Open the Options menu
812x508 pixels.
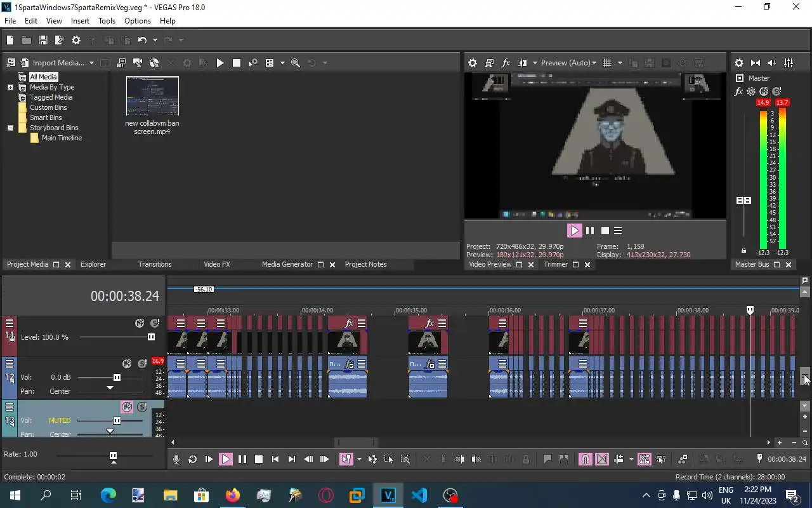(138, 21)
